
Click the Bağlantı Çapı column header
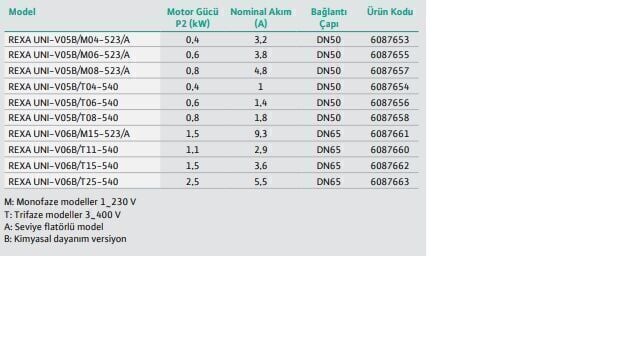329,17
